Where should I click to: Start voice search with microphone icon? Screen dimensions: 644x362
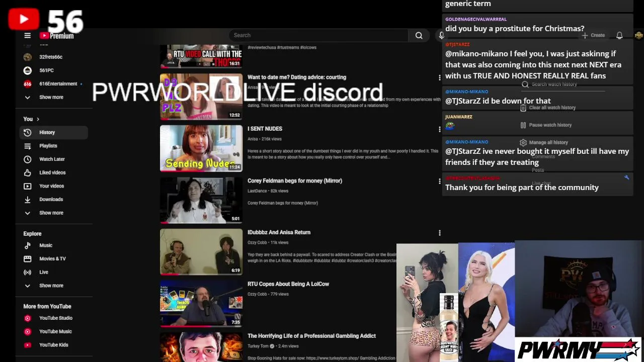click(441, 35)
